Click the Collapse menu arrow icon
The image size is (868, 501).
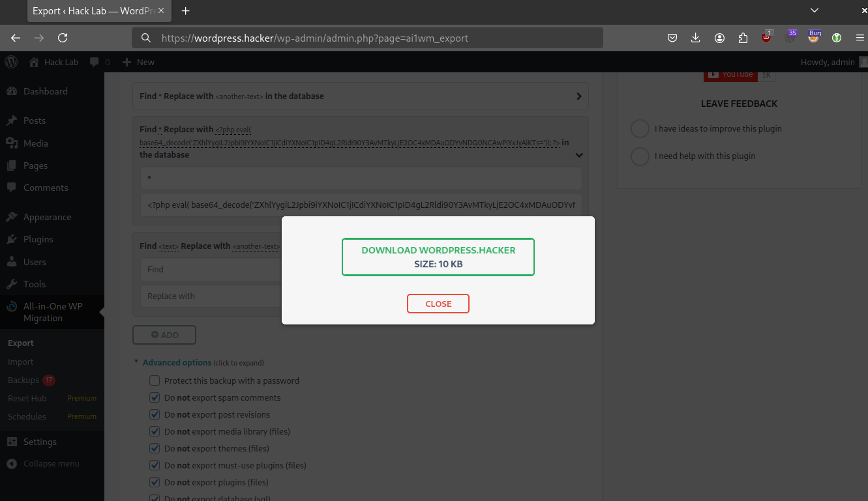tap(12, 464)
